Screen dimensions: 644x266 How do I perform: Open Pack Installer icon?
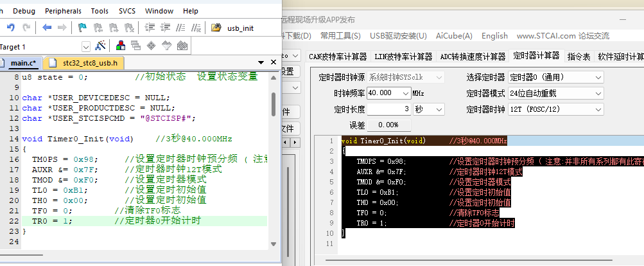[x=182, y=45]
